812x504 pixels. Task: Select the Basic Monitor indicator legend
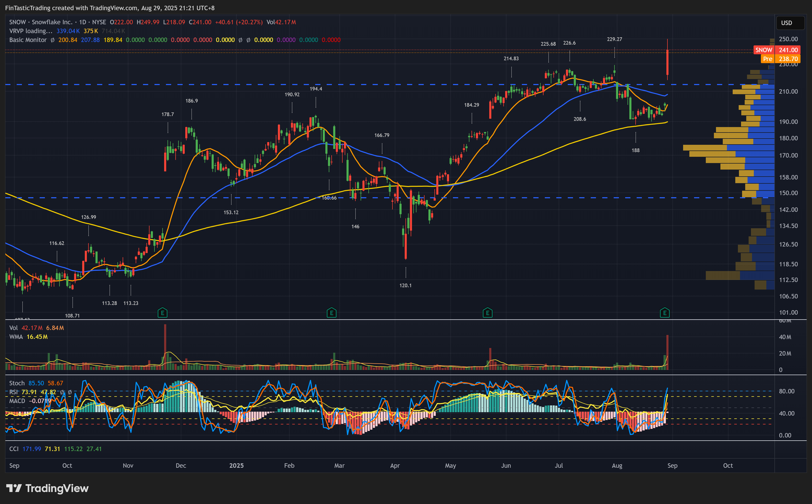click(28, 40)
